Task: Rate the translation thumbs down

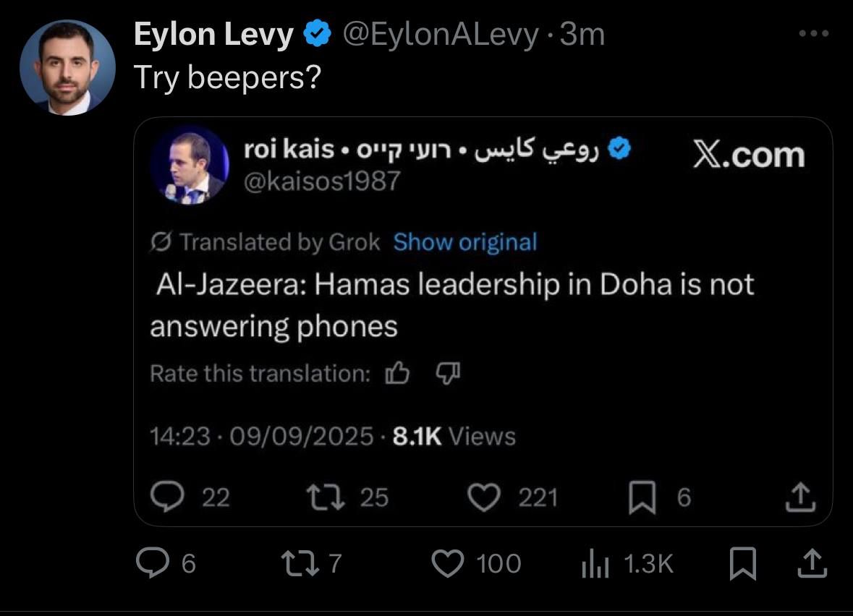Action: tap(448, 373)
